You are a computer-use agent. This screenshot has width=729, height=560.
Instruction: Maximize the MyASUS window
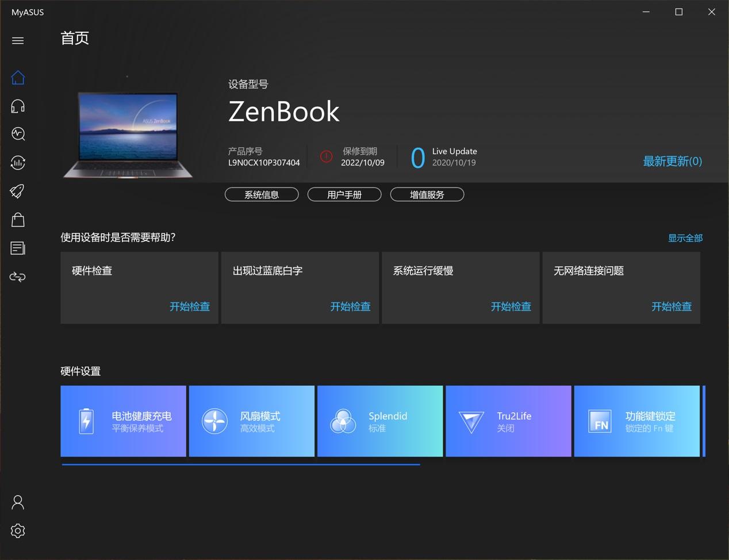[x=679, y=12]
